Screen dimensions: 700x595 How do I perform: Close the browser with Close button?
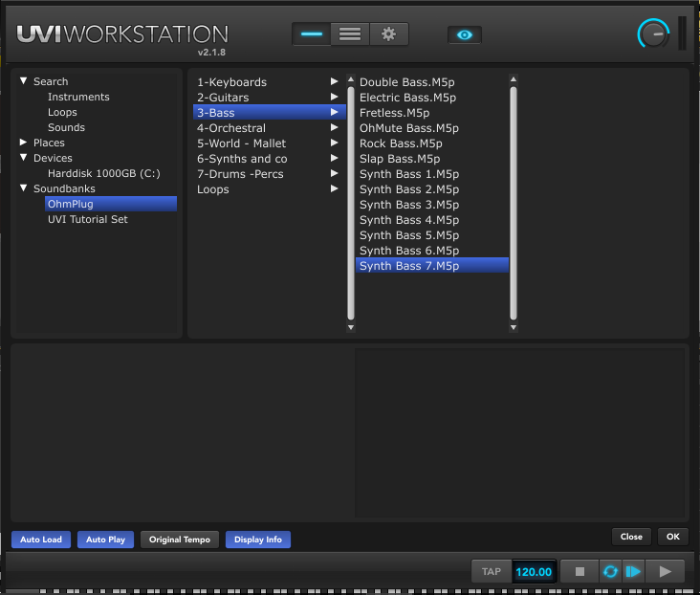pos(631,537)
